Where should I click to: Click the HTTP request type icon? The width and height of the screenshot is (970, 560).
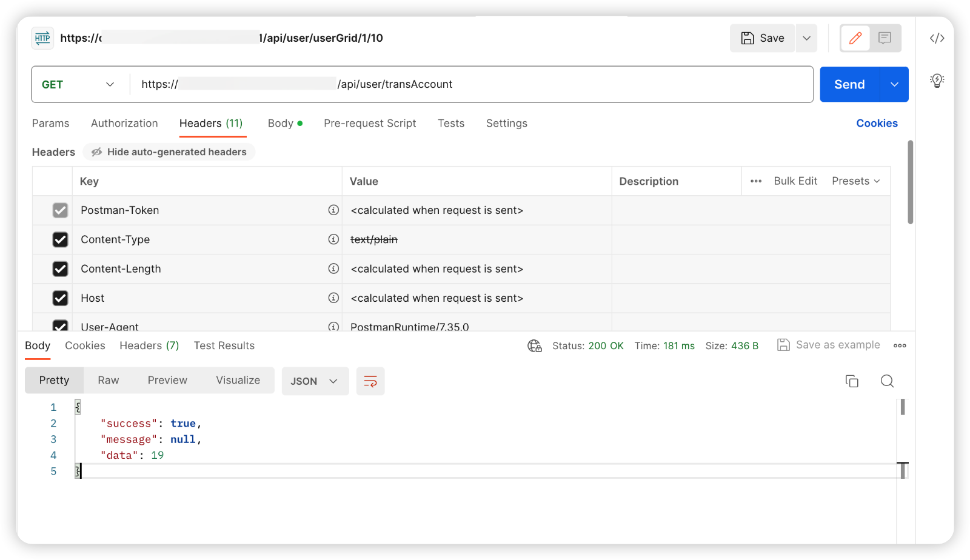pos(42,38)
